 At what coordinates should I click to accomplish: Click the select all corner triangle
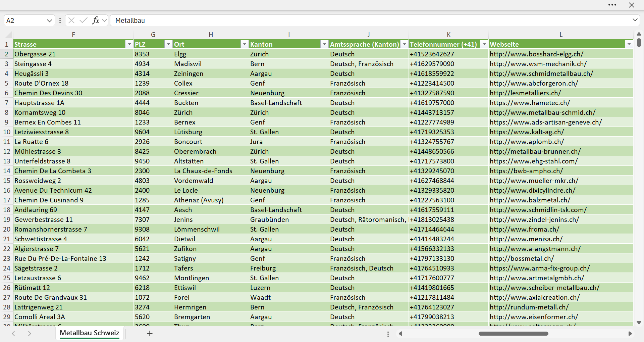point(9,35)
